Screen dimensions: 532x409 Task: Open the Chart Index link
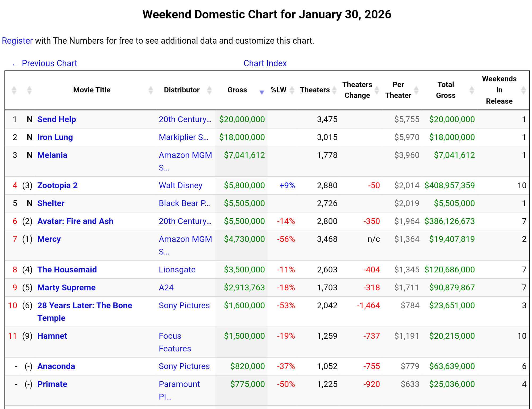265,63
